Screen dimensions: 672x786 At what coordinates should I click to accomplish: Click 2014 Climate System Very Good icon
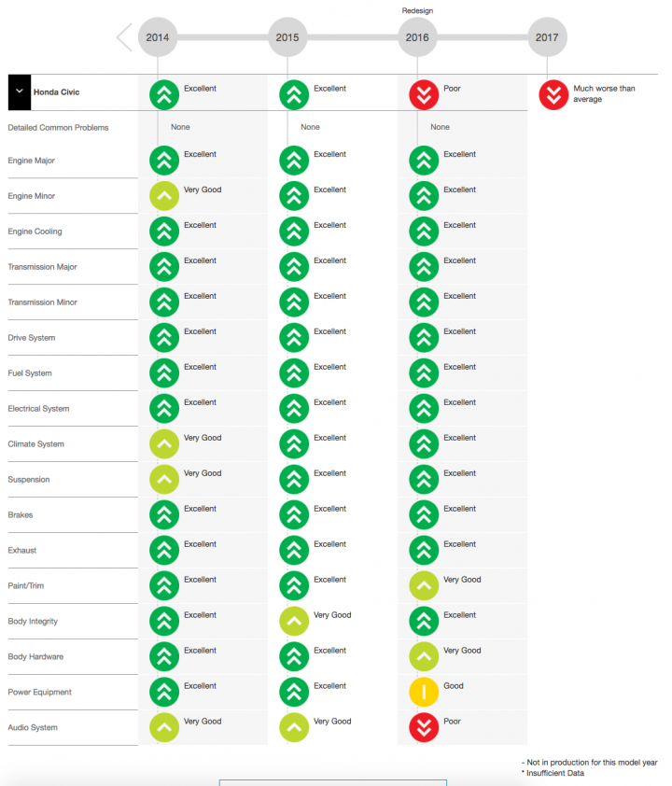[164, 444]
